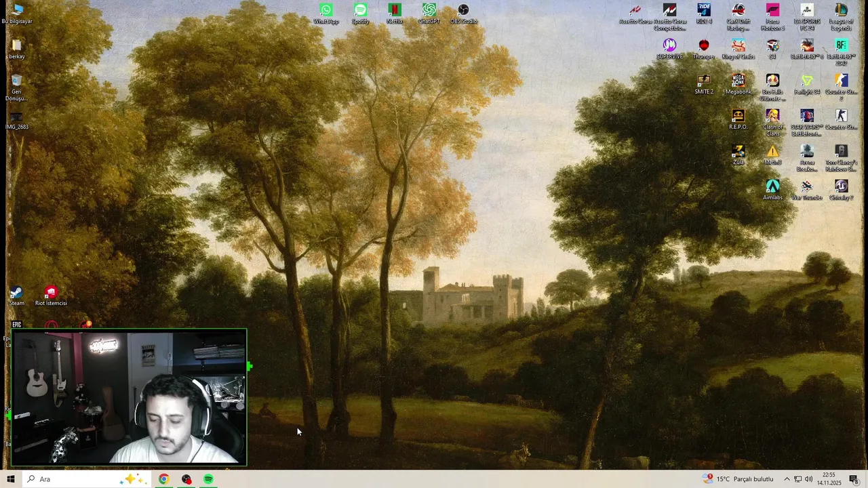Open the OBS Studio desktop shortcut
Screen dimensions: 868x488
pos(463,14)
